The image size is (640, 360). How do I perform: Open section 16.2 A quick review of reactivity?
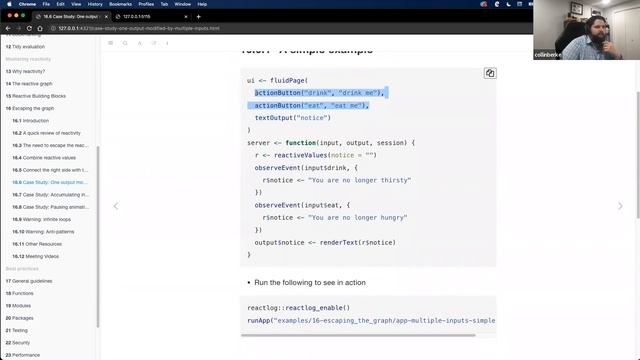coord(47,133)
